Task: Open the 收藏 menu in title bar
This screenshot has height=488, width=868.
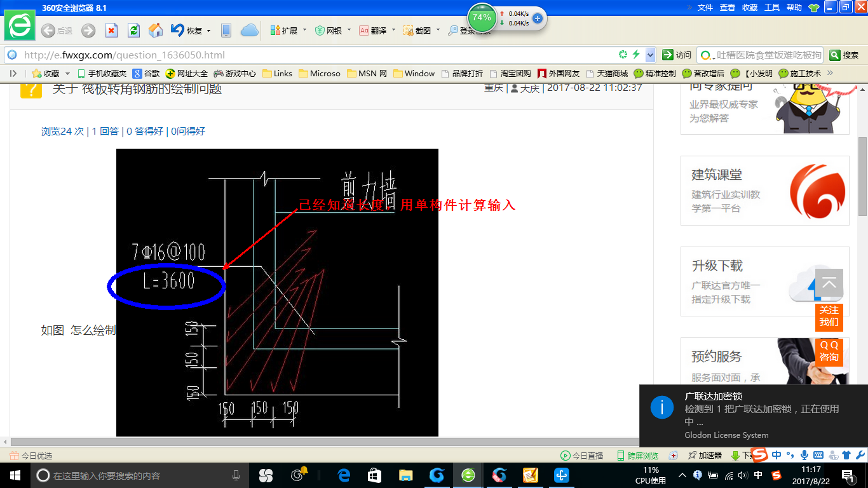Action: (750, 8)
